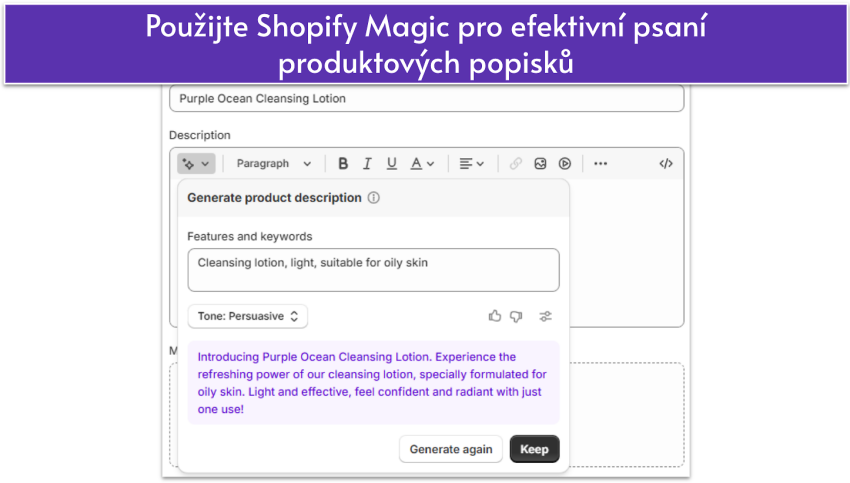The width and height of the screenshot is (850, 483).
Task: Open the Paragraph style dropdown
Action: click(x=274, y=164)
